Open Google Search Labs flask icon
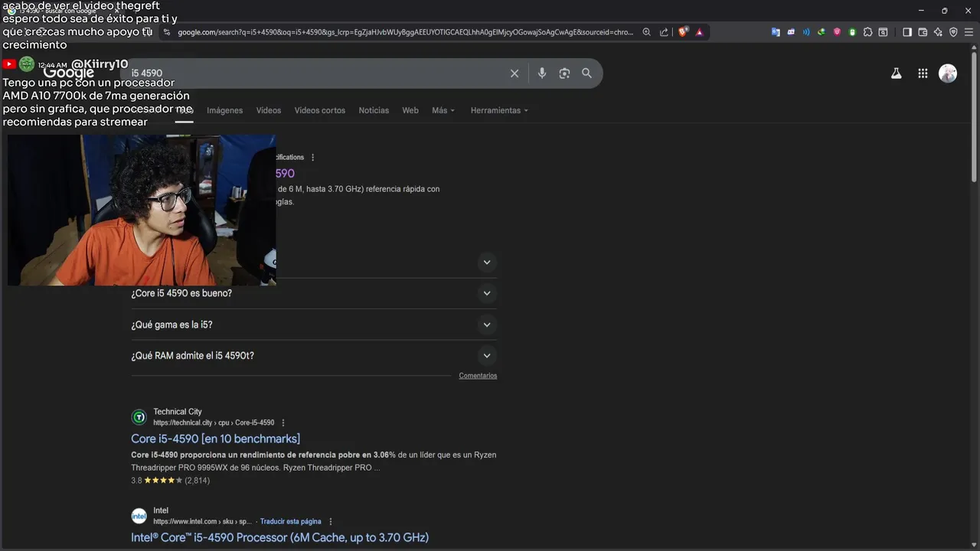The width and height of the screenshot is (980, 551). 896,73
